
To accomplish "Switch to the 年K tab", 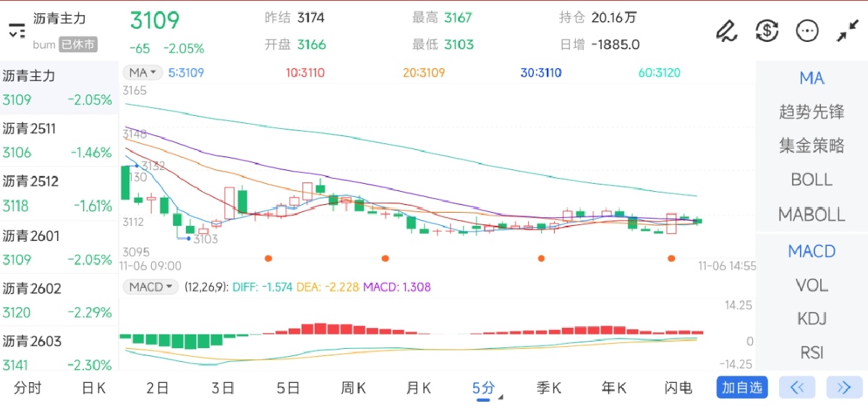I will tap(614, 388).
